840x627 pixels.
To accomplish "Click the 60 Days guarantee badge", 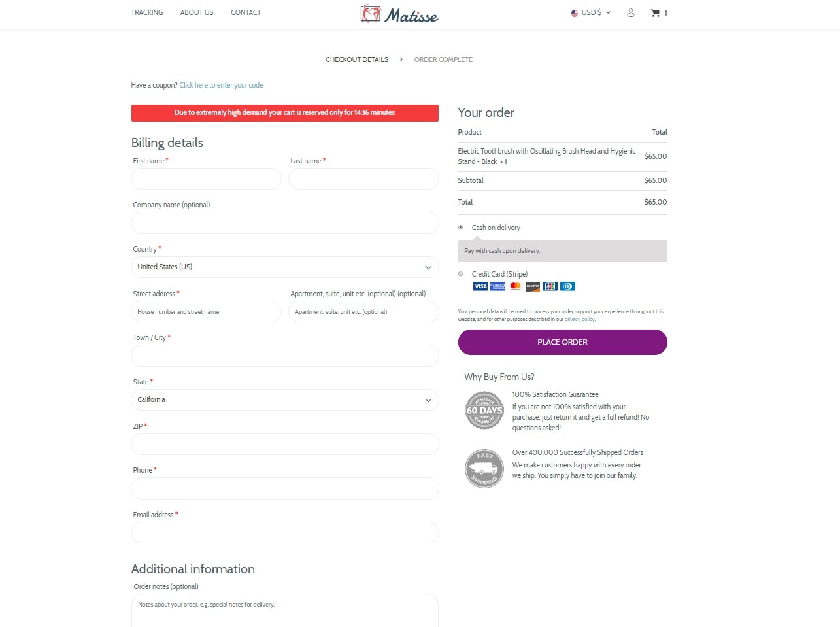I will 484,411.
